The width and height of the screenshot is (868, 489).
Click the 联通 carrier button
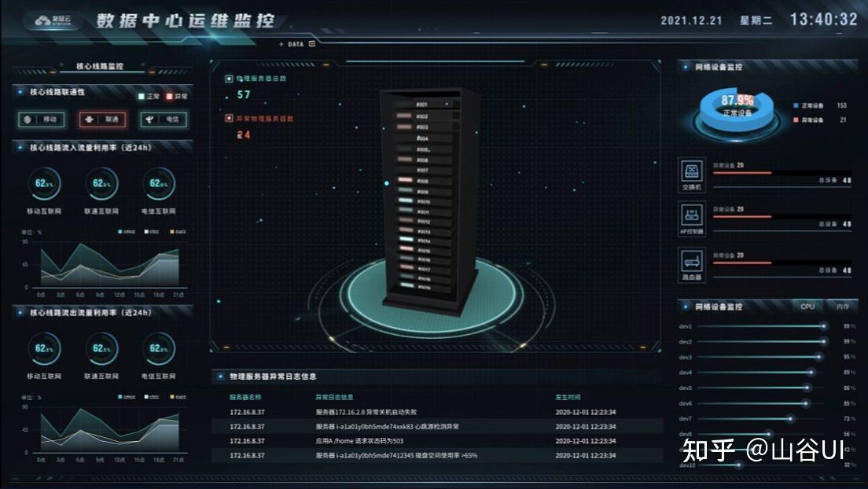click(x=102, y=119)
